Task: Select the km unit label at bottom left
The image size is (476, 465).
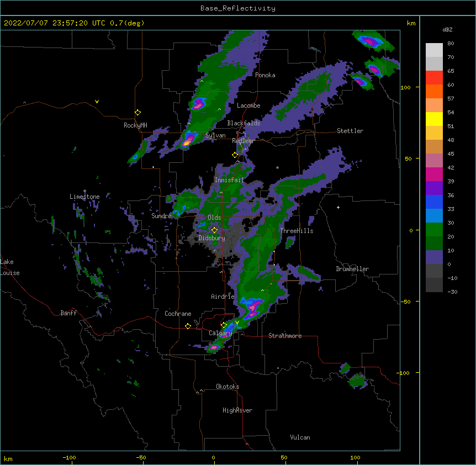Action: point(8,459)
